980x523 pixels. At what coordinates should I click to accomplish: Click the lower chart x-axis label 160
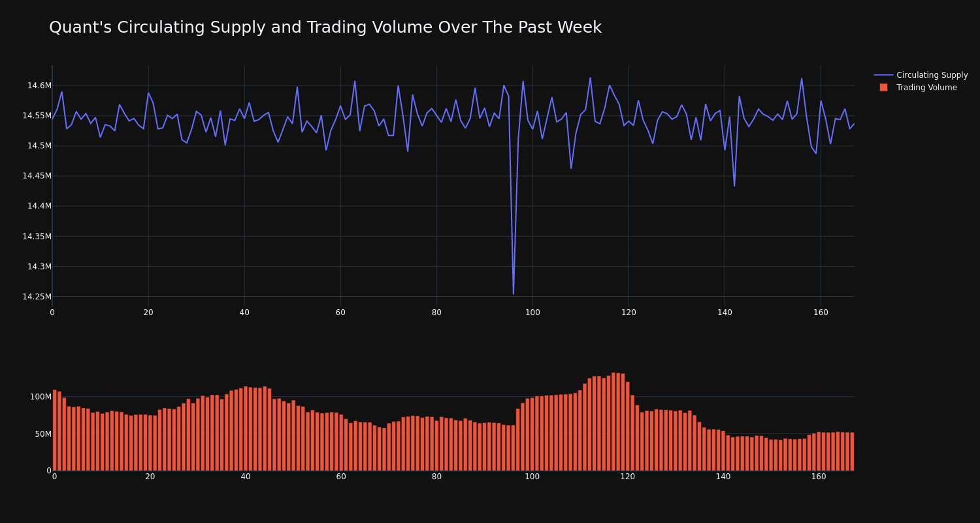819,477
